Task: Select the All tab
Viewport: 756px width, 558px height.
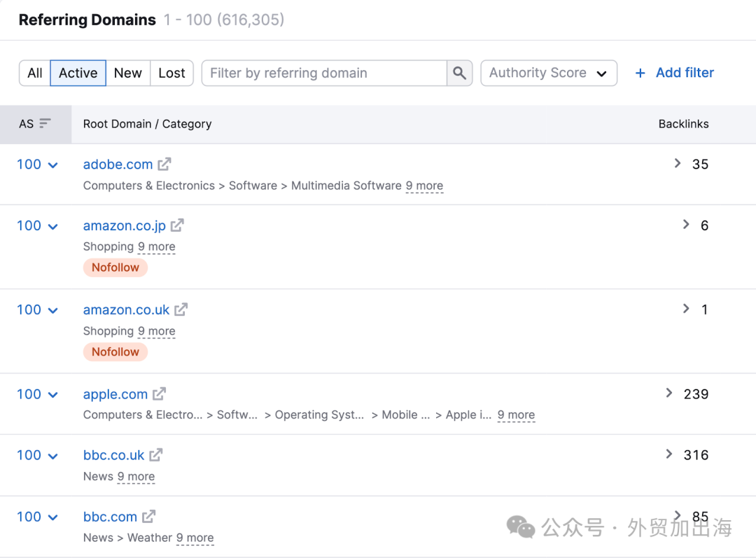Action: pos(35,73)
